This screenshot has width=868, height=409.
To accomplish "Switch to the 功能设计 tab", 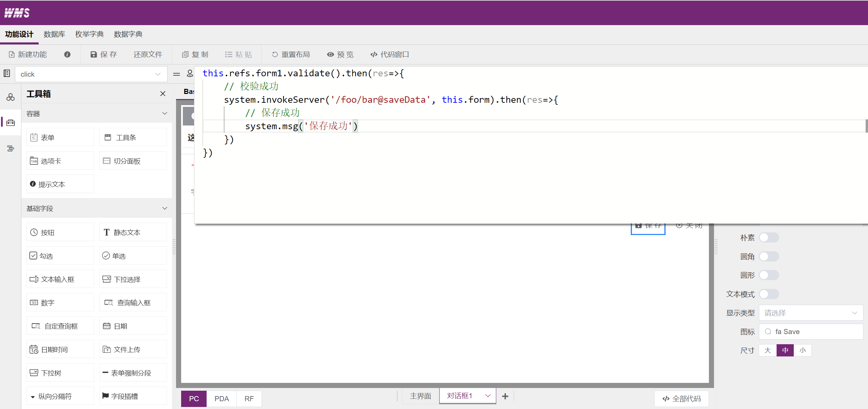I will pos(19,34).
